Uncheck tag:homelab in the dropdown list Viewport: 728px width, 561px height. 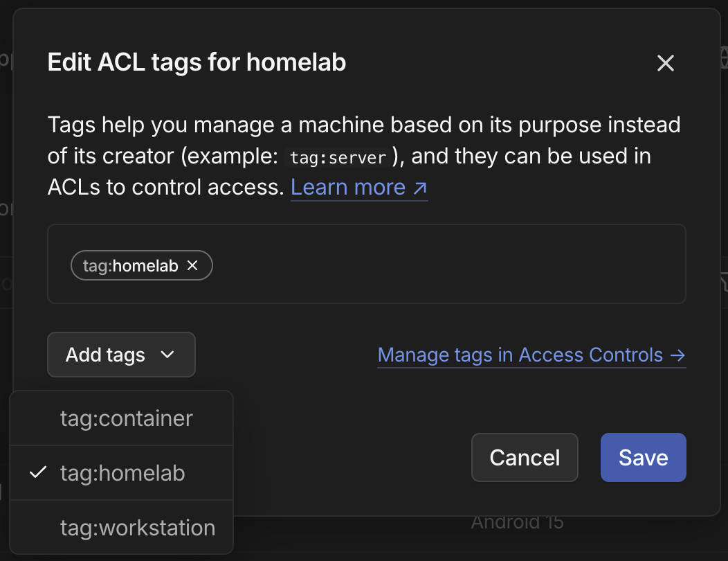click(x=122, y=473)
